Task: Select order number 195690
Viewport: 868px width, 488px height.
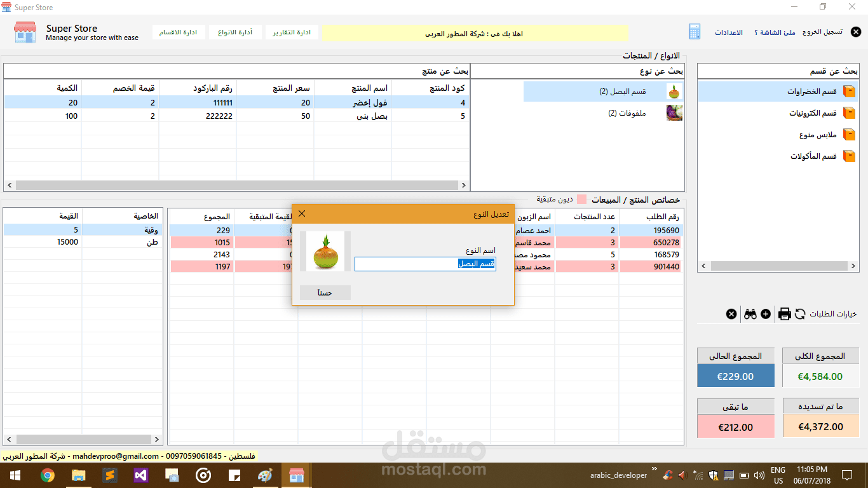Action: click(651, 231)
